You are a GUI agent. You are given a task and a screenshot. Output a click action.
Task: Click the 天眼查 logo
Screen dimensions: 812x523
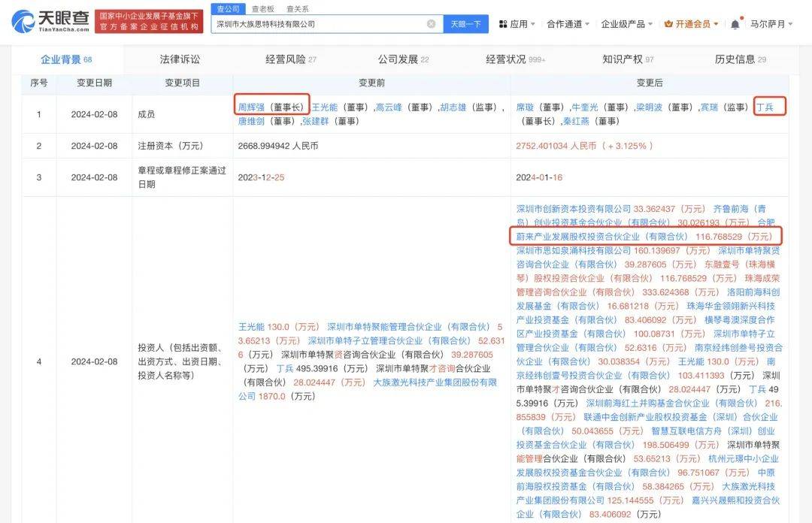point(51,22)
